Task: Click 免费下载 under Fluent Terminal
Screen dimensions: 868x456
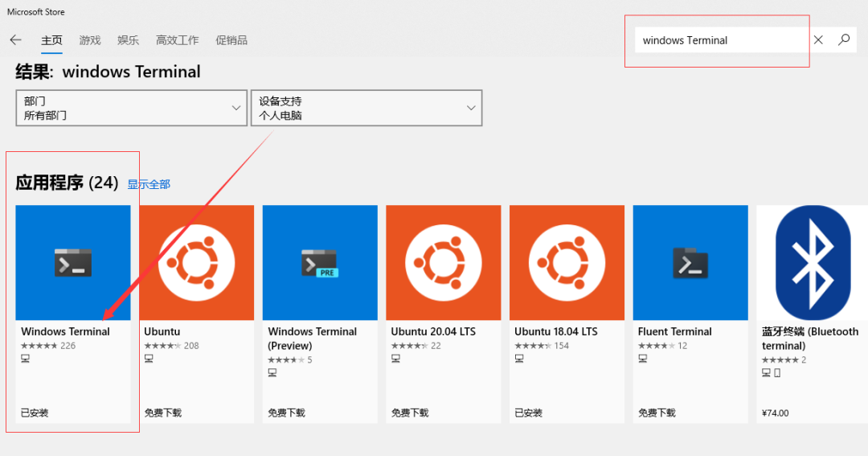Action: (x=657, y=413)
